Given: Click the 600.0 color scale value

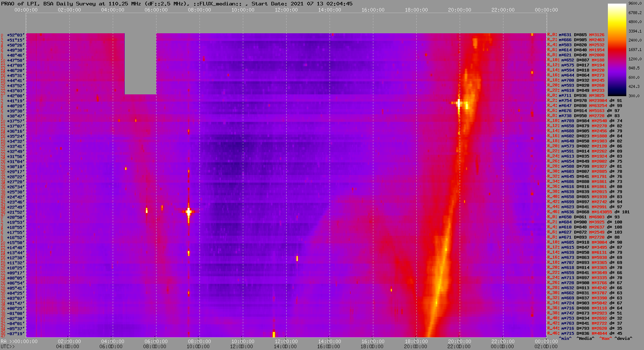Looking at the screenshot, I should pyautogui.click(x=634, y=77).
